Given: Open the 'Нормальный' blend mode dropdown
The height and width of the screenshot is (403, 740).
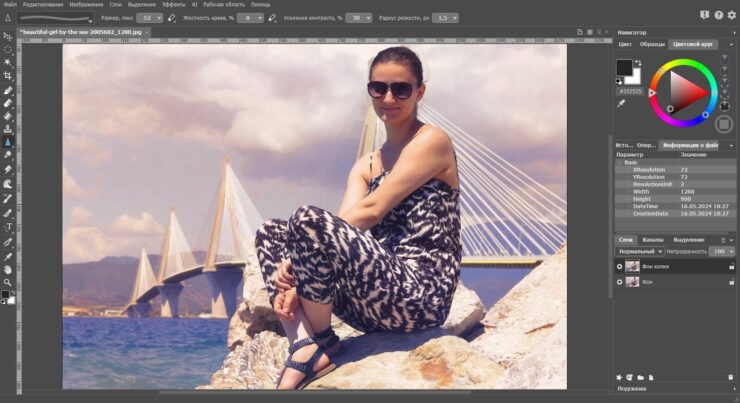Looking at the screenshot, I should click(x=640, y=251).
